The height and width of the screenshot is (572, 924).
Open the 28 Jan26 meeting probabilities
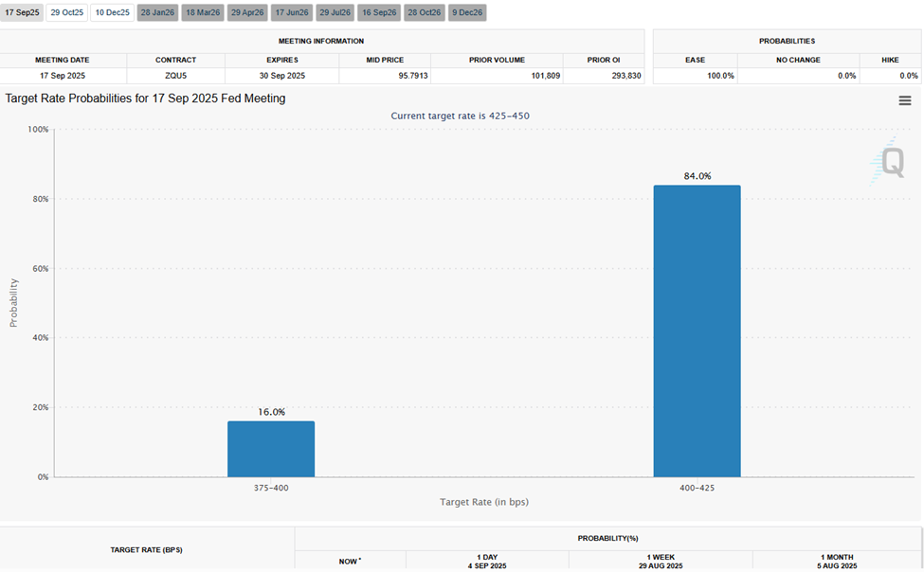click(155, 12)
